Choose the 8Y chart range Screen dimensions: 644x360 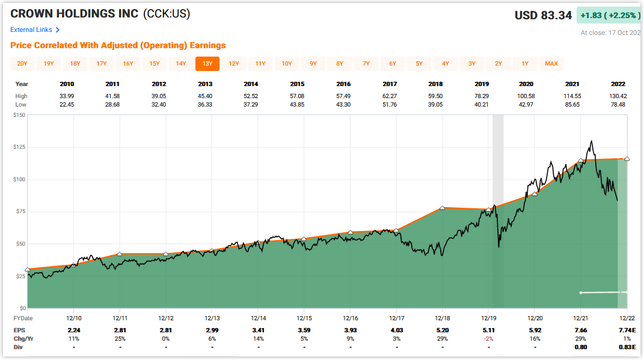click(x=340, y=64)
